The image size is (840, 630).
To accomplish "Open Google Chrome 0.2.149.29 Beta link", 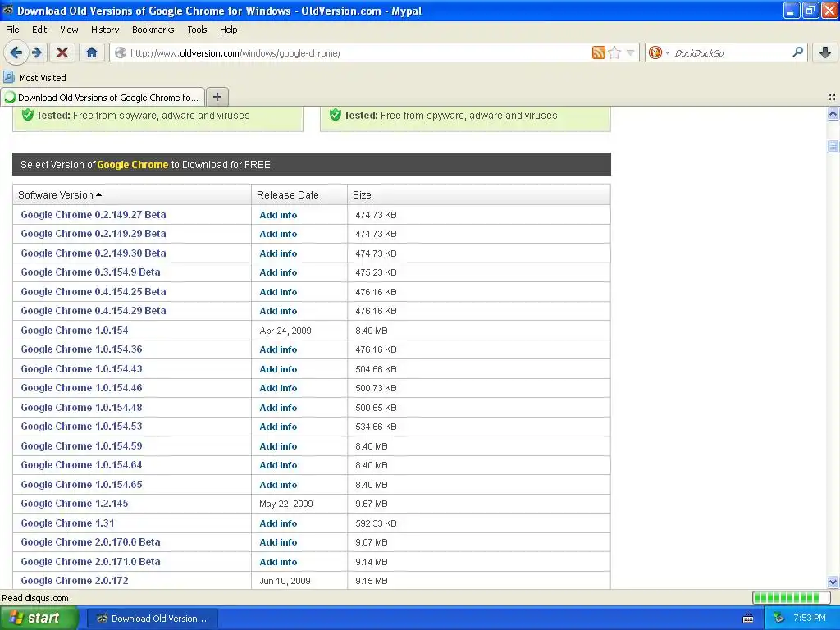I will [x=94, y=234].
